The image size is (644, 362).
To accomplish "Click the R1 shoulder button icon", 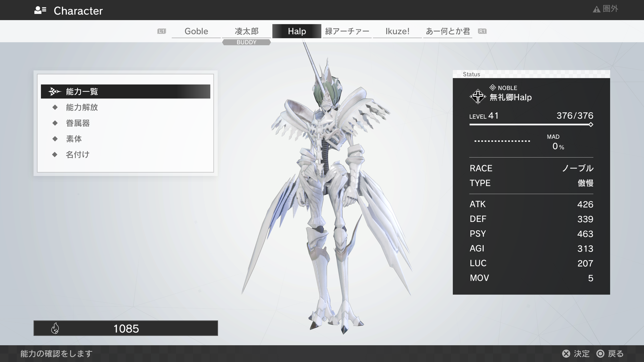I will click(x=482, y=31).
